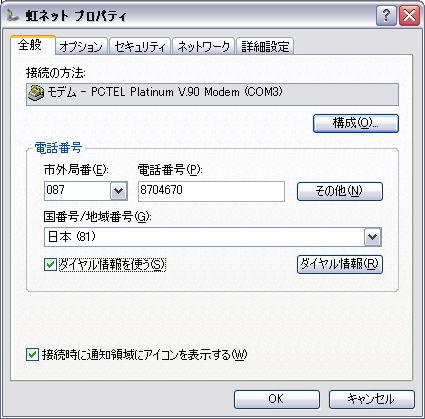425x419 pixels.
Task: Close the 虹ネット properties dialog
Action: (x=409, y=15)
